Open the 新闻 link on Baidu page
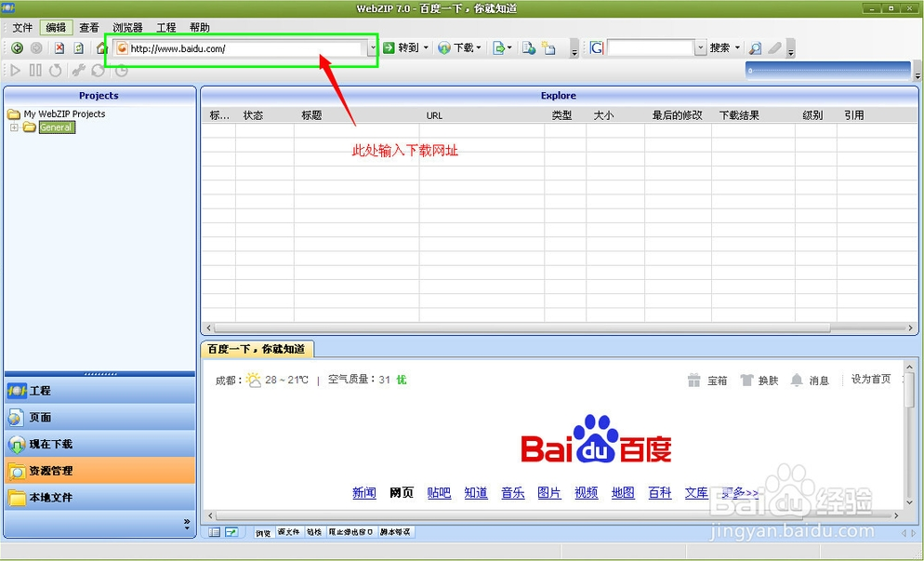Screen dimensions: 924x561 point(364,492)
